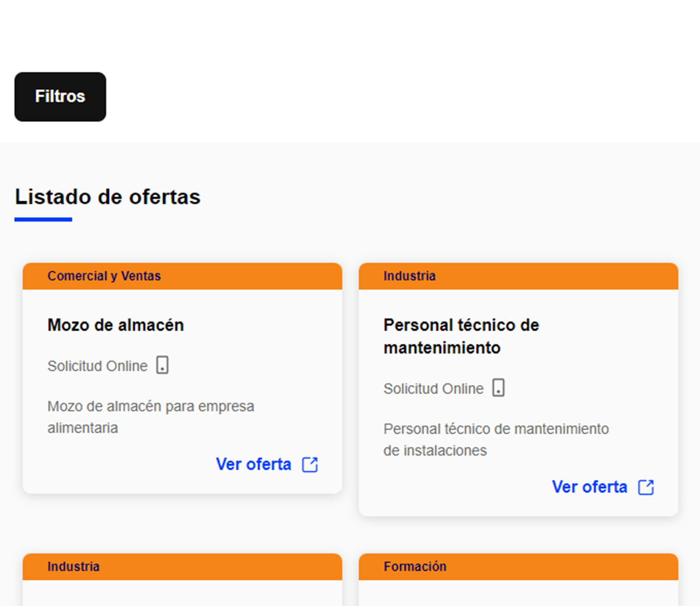Click description 'Mozo de almacén para empresa alimentaria'
Image resolution: width=700 pixels, height=606 pixels.
point(150,416)
